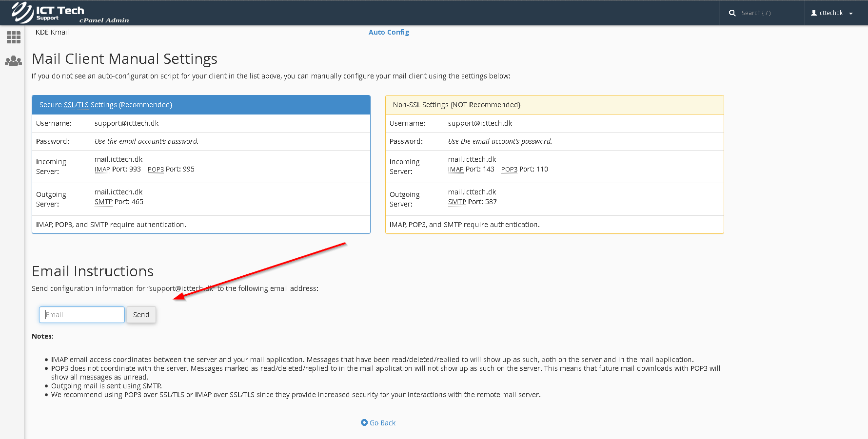Viewport: 868px width, 439px height.
Task: Click the SSL/TLS abbreviation in the blue header
Action: coord(76,105)
